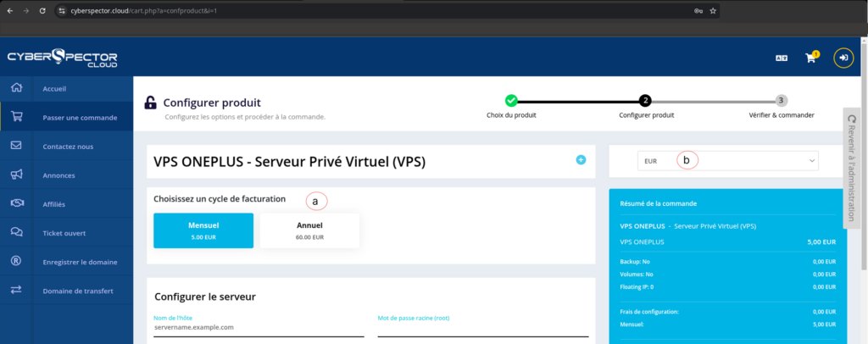Open Contactez nous menu item
The image size is (868, 344).
(x=68, y=147)
